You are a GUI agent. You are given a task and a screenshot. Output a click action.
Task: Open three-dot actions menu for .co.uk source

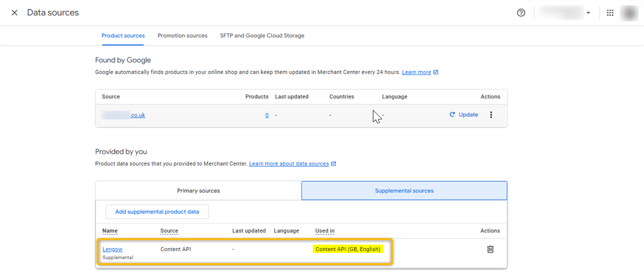pos(491,115)
